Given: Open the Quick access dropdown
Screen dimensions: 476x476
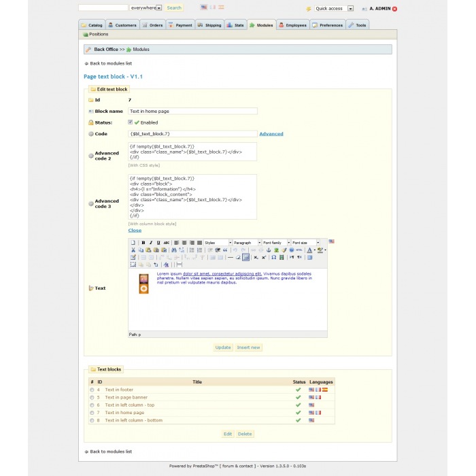Looking at the screenshot, I should [x=334, y=8].
